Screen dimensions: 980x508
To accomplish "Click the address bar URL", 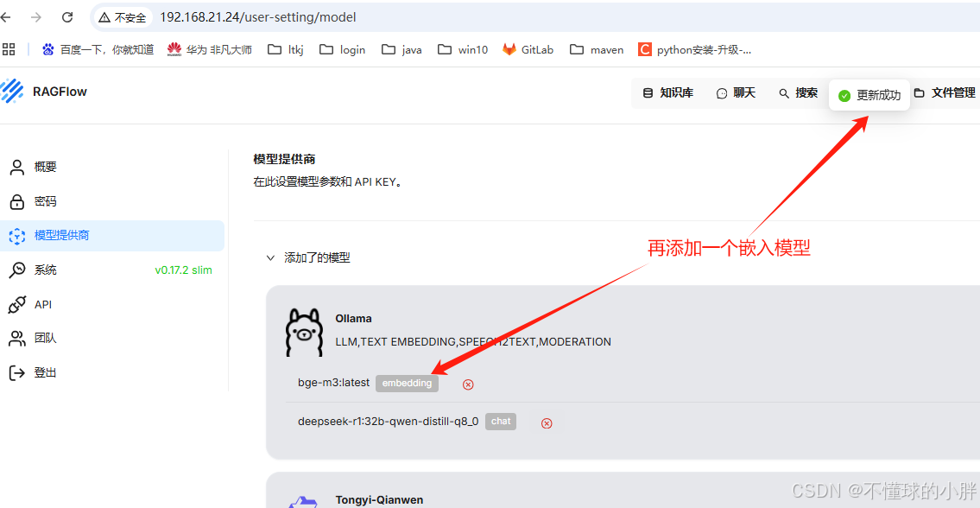I will [x=257, y=17].
